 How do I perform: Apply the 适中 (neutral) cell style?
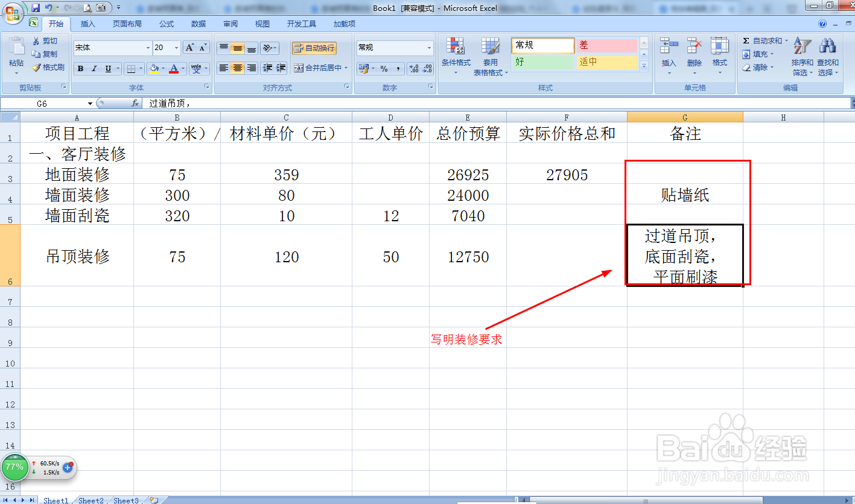tap(607, 62)
